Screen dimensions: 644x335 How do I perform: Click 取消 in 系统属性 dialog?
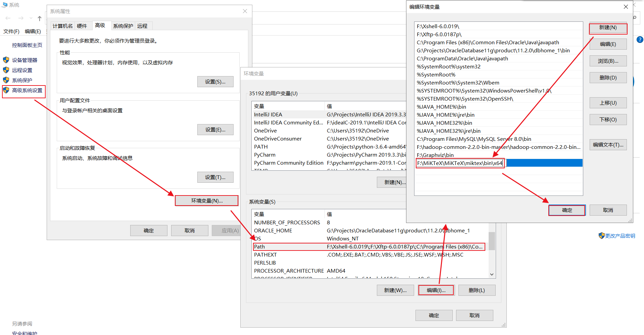(x=190, y=230)
